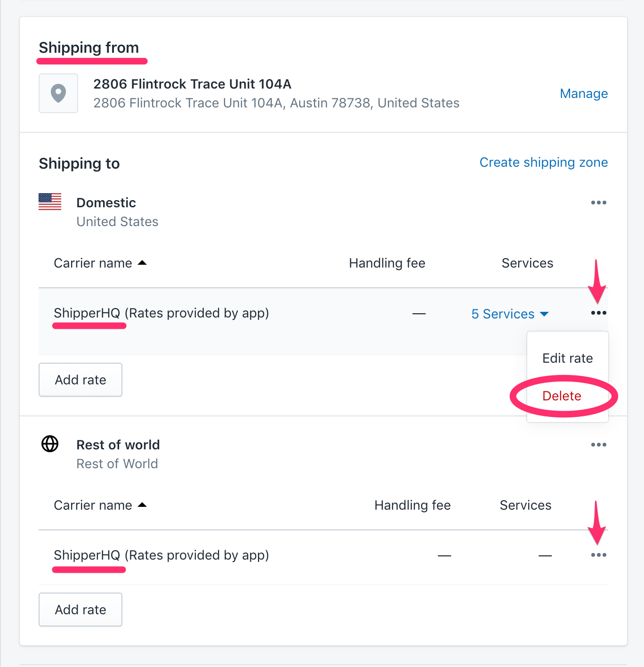Image resolution: width=644 pixels, height=667 pixels.
Task: Expand the 5 Services dropdown
Action: pos(510,314)
